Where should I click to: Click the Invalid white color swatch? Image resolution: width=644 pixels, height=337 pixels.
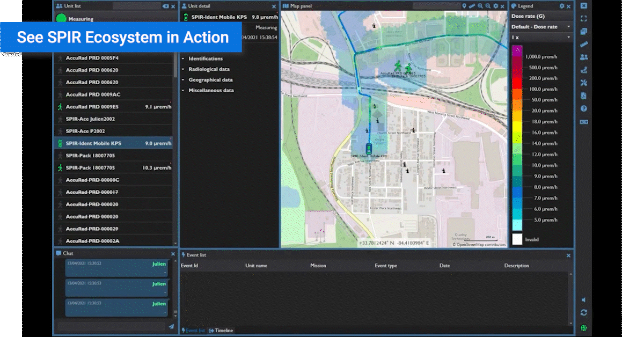(x=517, y=239)
